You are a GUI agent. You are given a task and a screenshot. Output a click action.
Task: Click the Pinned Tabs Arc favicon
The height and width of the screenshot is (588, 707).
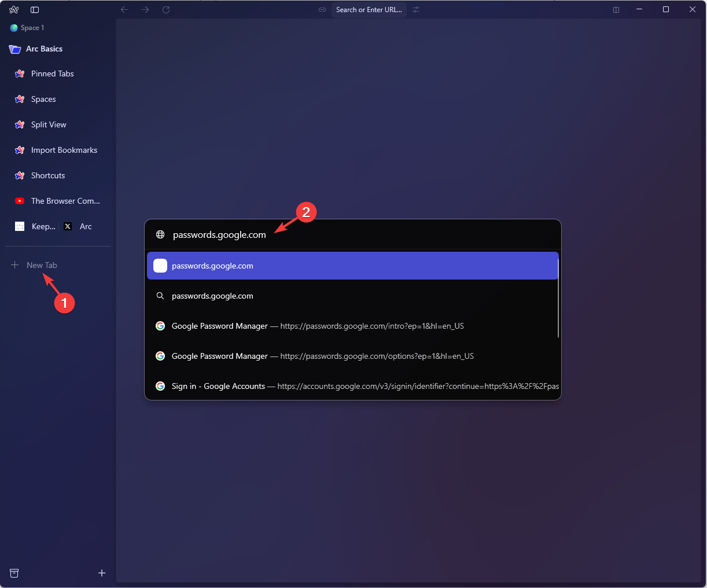[x=20, y=73]
